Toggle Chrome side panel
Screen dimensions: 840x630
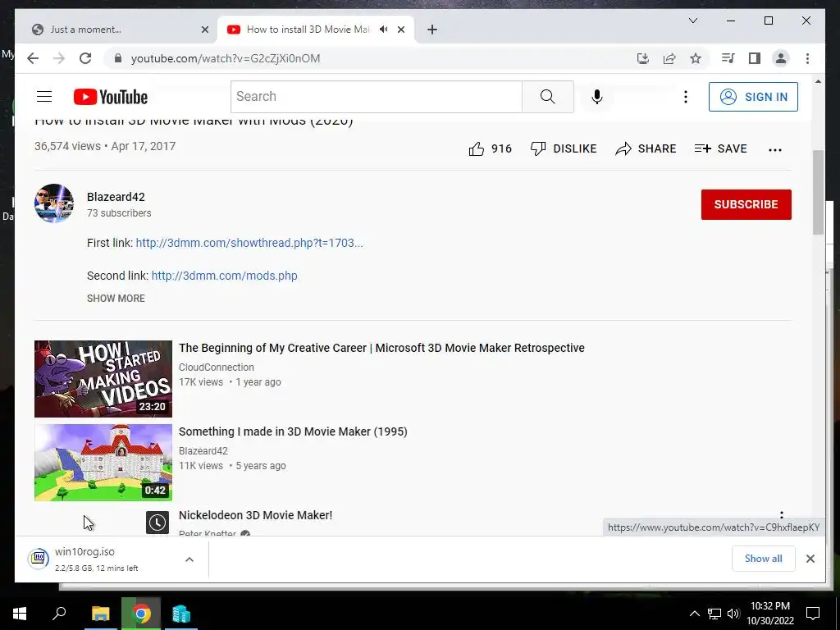pyautogui.click(x=755, y=58)
